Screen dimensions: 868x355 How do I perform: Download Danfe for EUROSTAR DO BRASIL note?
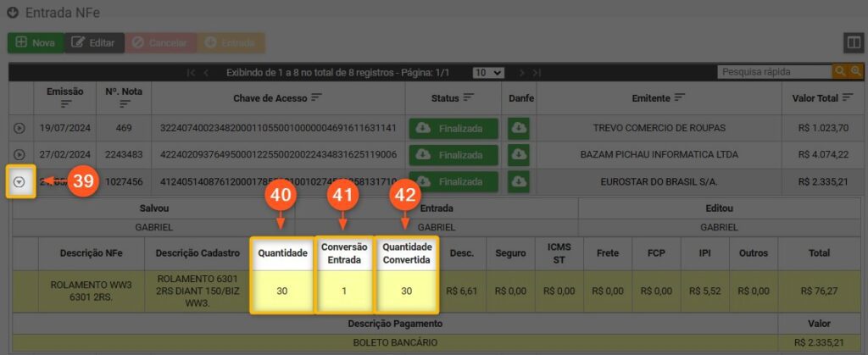[x=519, y=181]
